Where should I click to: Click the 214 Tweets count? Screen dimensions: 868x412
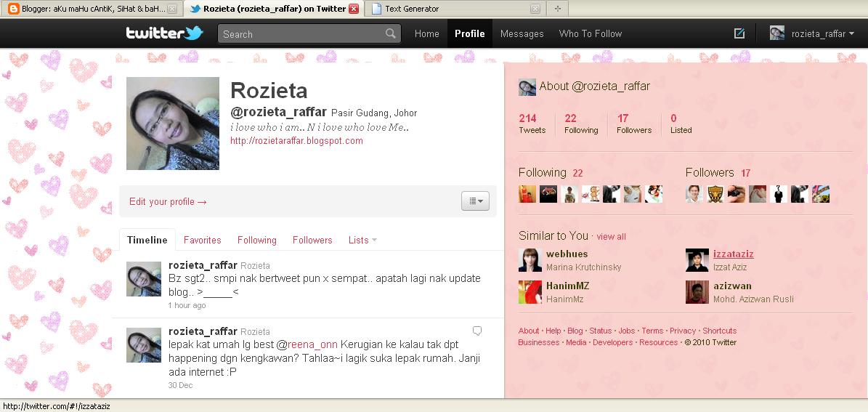click(532, 124)
